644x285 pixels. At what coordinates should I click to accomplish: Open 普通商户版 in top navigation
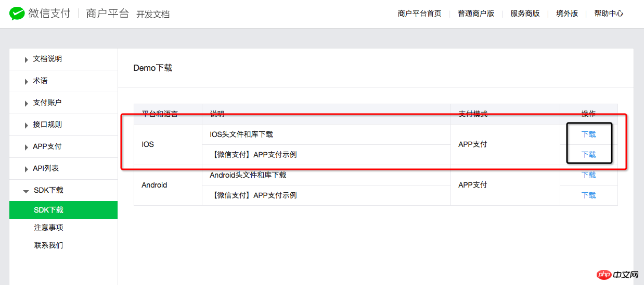coord(476,14)
